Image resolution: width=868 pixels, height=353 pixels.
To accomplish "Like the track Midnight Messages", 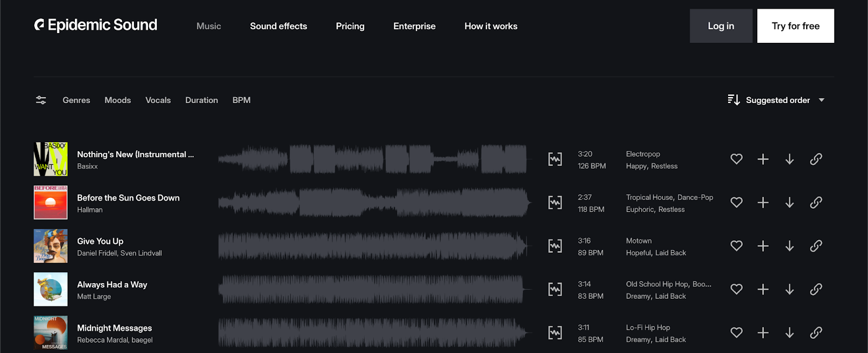I will (x=736, y=332).
